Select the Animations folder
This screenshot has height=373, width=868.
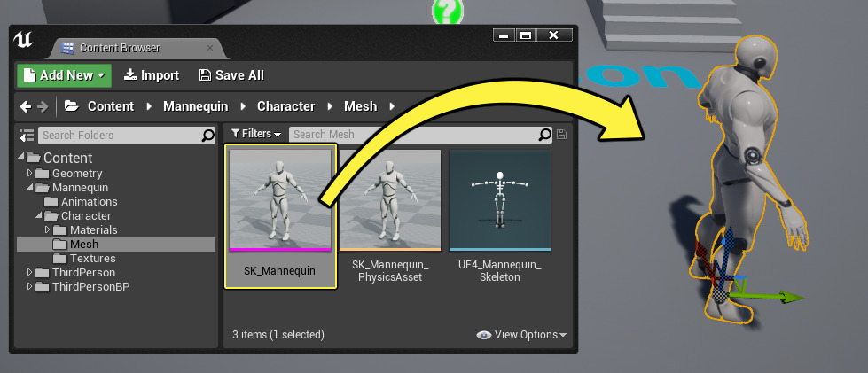90,201
